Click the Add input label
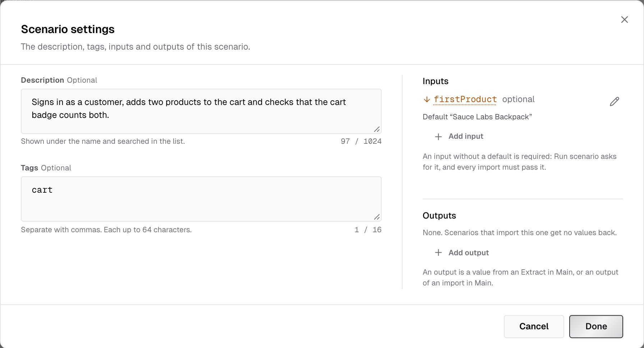644x348 pixels. 466,136
